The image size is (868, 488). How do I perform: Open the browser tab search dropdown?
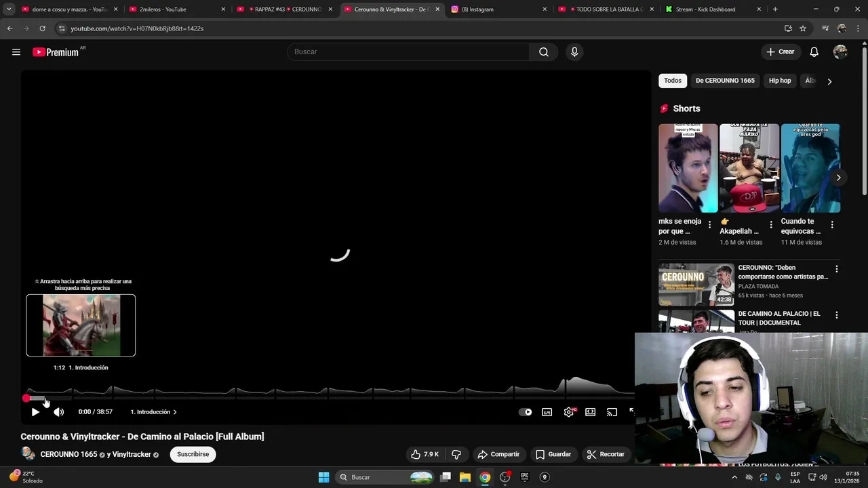(9, 9)
